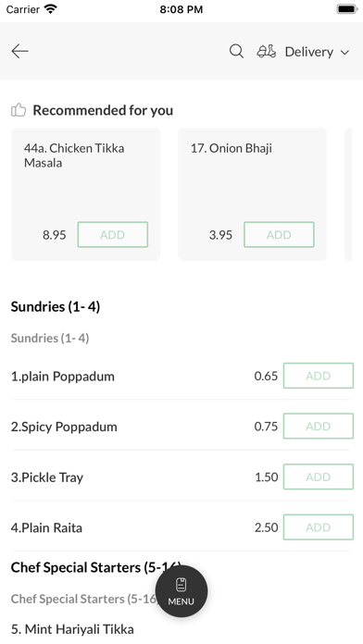
Task: Select the Delivery order type label
Action: pyautogui.click(x=309, y=52)
